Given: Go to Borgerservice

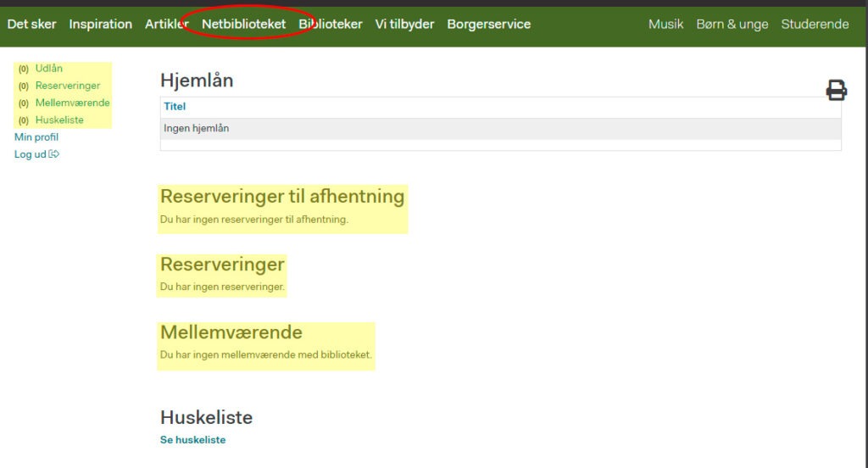Looking at the screenshot, I should click(488, 24).
